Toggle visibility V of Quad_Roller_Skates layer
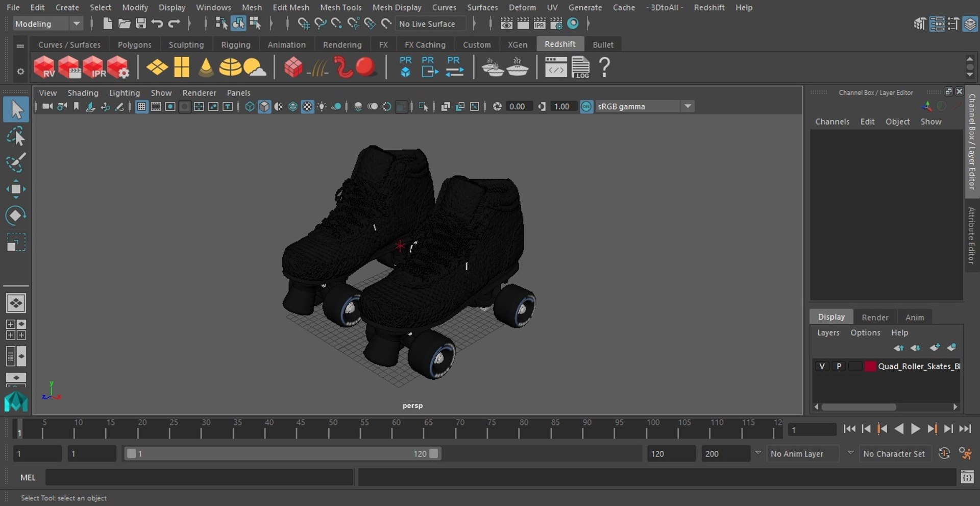This screenshot has height=506, width=980. (822, 366)
